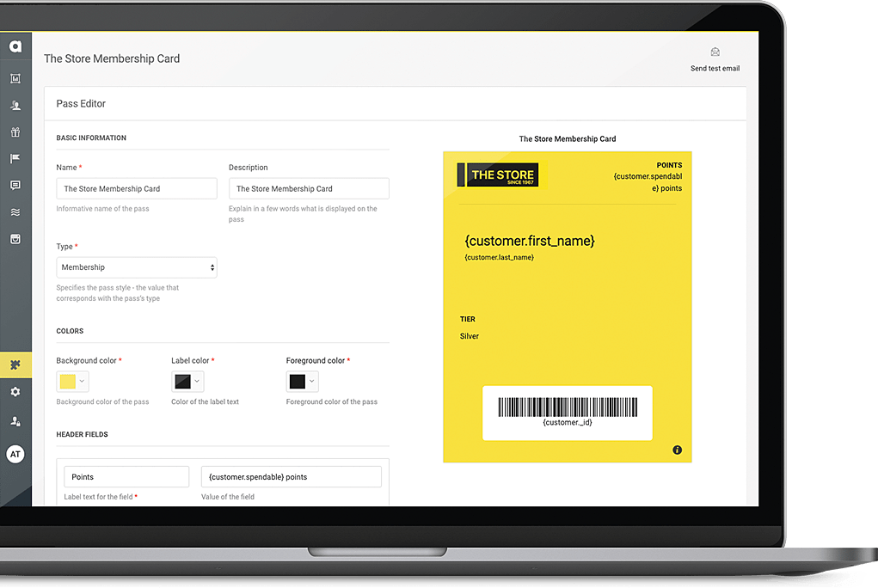
Task: Open the rewards gift icon in sidebar
Action: [x=15, y=132]
